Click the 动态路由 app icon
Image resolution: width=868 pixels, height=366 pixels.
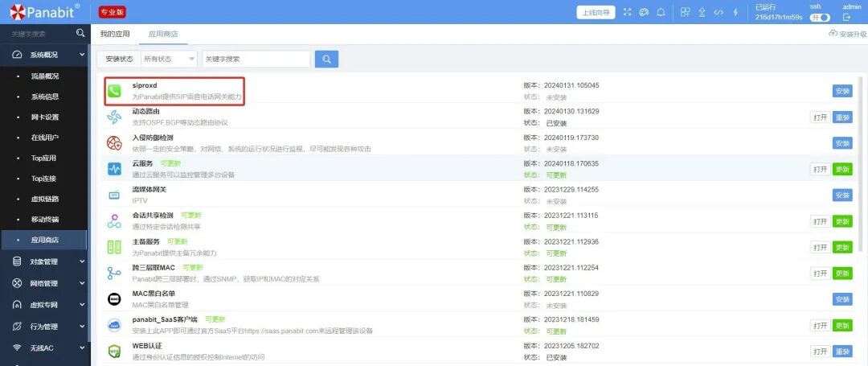pyautogui.click(x=114, y=117)
